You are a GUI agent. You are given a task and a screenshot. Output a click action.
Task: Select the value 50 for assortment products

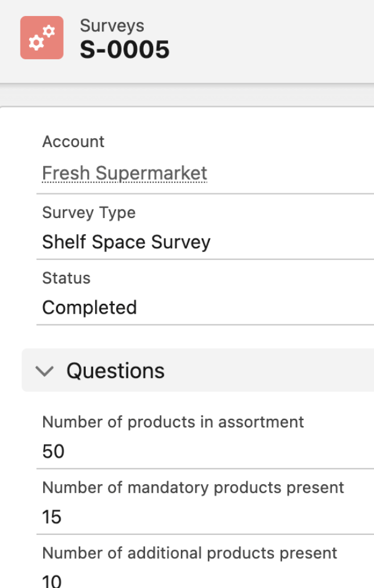pyautogui.click(x=53, y=451)
